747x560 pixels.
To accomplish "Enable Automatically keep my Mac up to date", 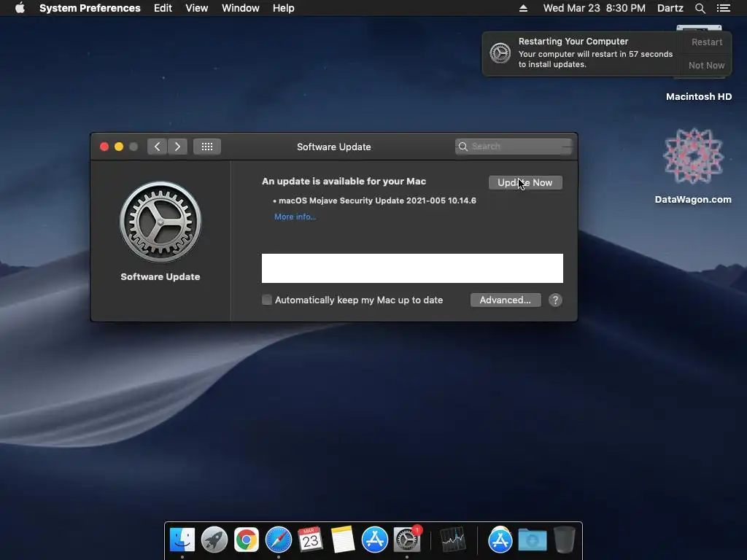I will (x=267, y=300).
